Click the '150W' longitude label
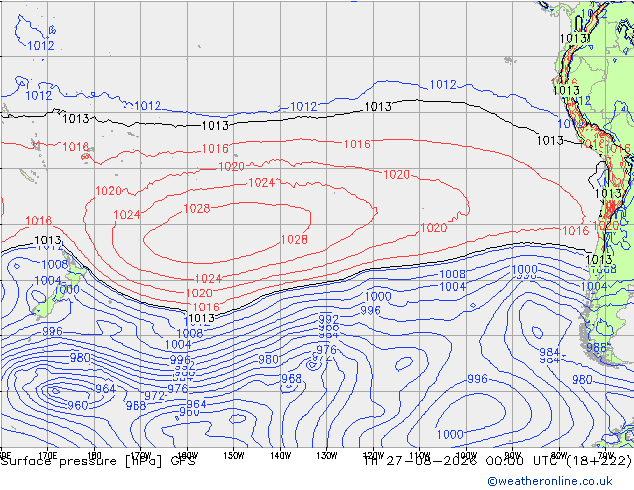Viewport: 634px width, 490px height. pos(234,456)
